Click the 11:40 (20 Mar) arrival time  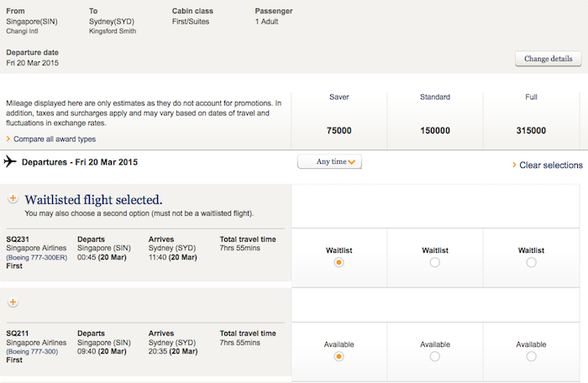(x=173, y=257)
